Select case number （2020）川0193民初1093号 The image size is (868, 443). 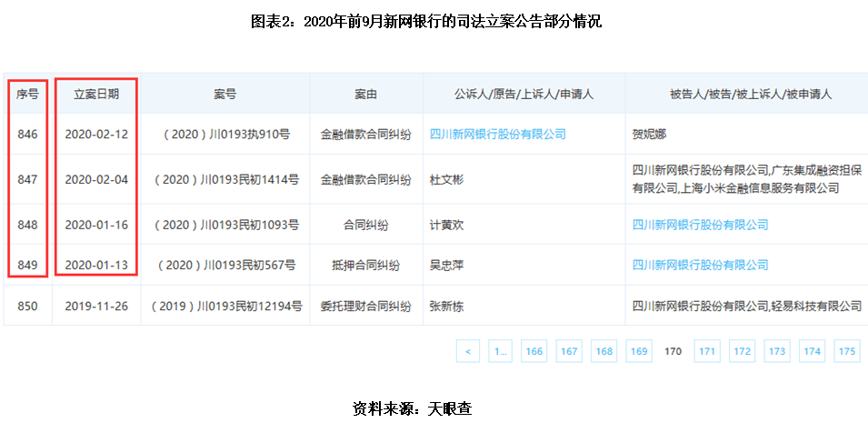pos(225,225)
